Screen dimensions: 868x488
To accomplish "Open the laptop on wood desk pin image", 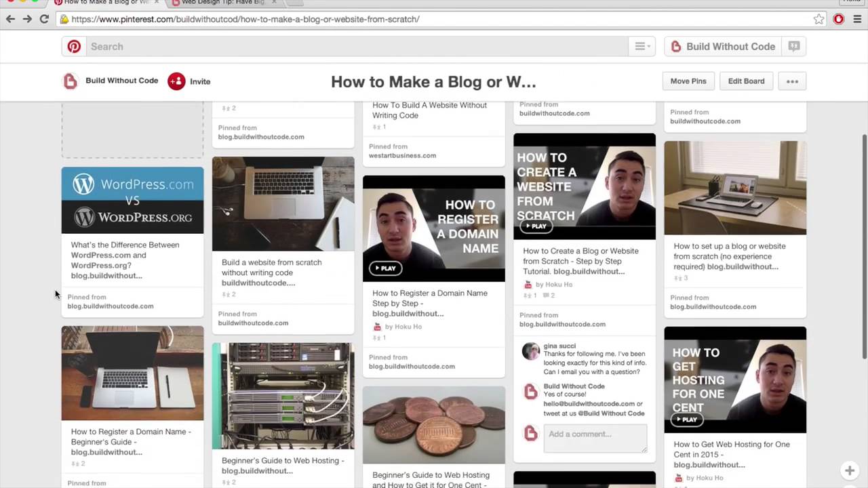I will click(283, 204).
